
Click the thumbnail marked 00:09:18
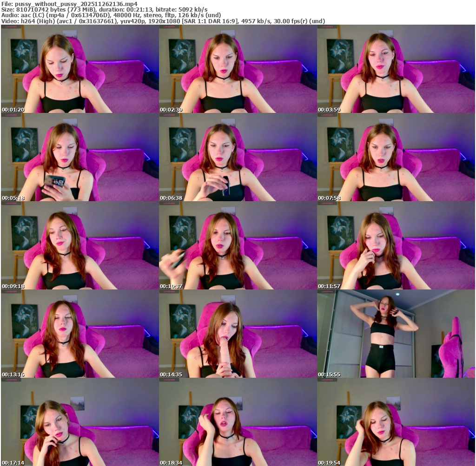point(79,245)
